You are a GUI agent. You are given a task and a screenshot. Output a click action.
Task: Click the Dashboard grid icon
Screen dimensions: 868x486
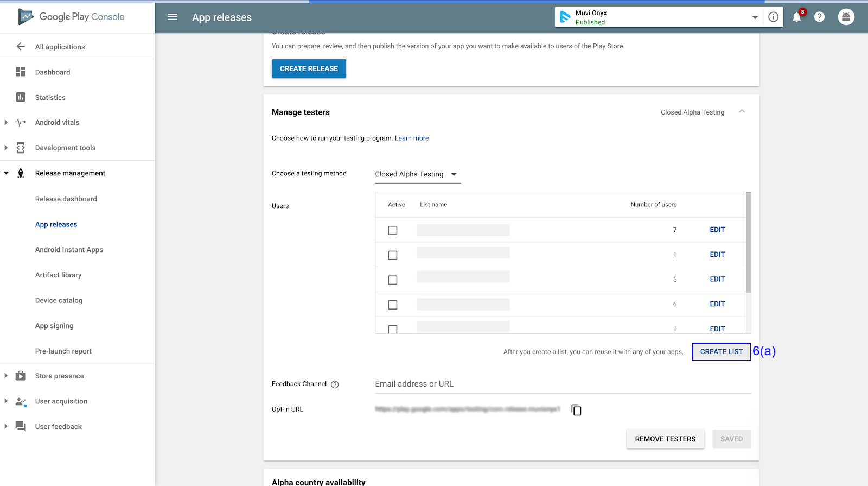click(21, 72)
